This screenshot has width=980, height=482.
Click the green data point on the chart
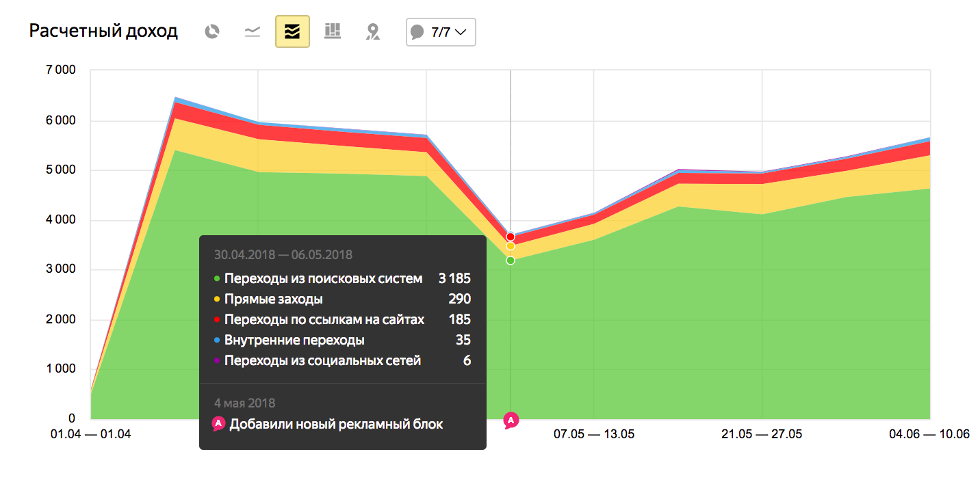[511, 260]
